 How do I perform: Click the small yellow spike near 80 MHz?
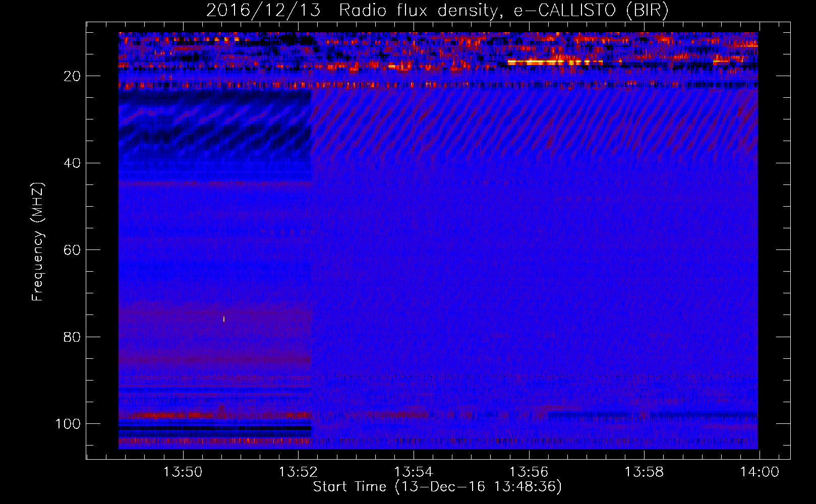[224, 319]
